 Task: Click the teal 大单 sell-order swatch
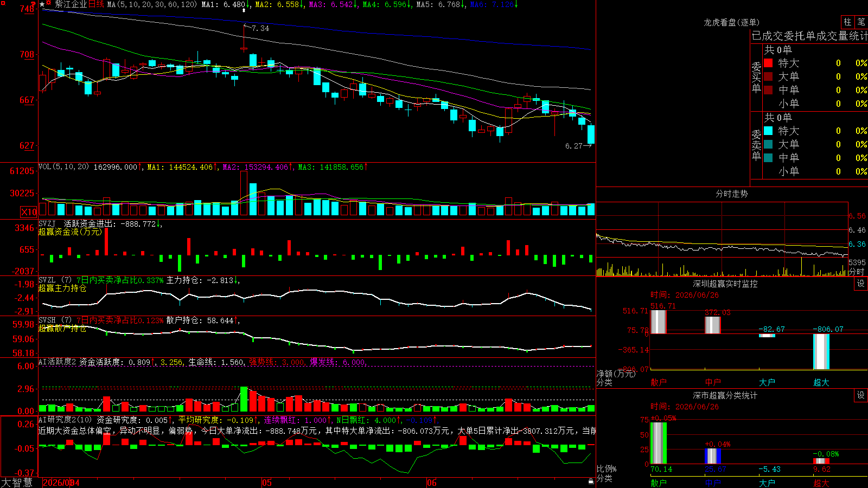(768, 144)
